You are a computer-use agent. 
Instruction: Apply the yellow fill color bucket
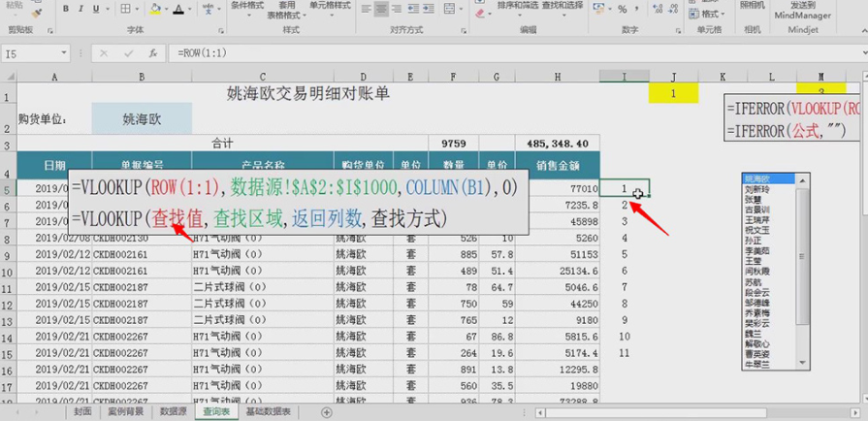pyautogui.click(x=155, y=9)
